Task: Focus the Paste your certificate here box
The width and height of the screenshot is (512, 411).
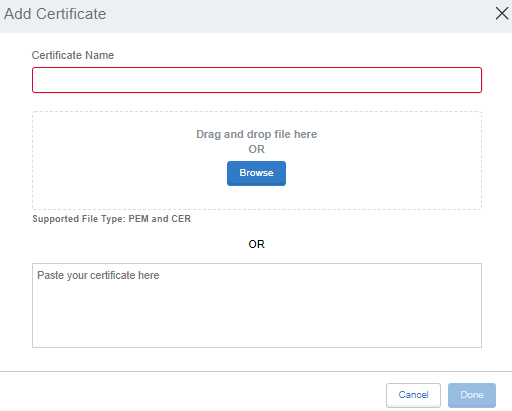Action: coord(257,305)
